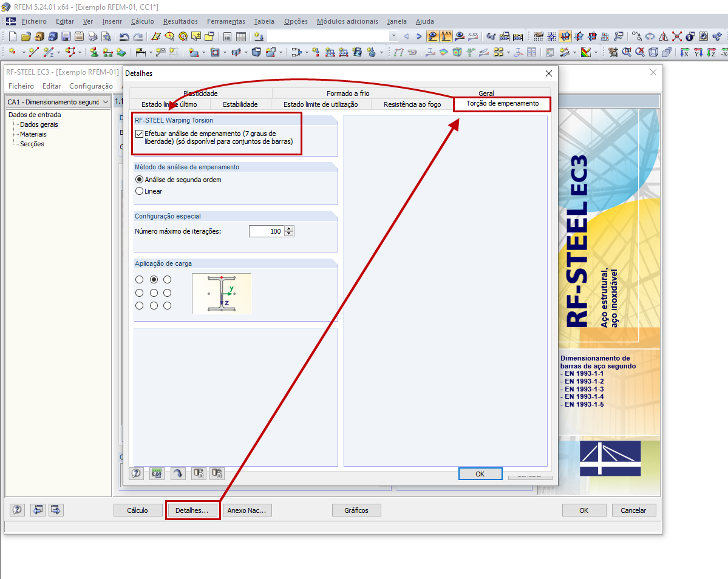Select bottom-right load application radio button
The height and width of the screenshot is (579, 728).
[x=167, y=306]
